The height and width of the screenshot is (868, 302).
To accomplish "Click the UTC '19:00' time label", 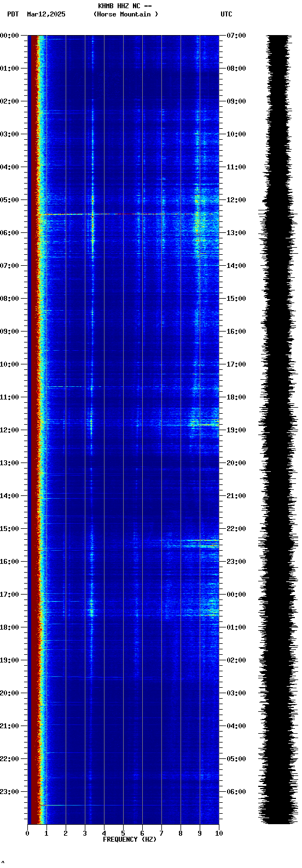I will [x=236, y=430].
